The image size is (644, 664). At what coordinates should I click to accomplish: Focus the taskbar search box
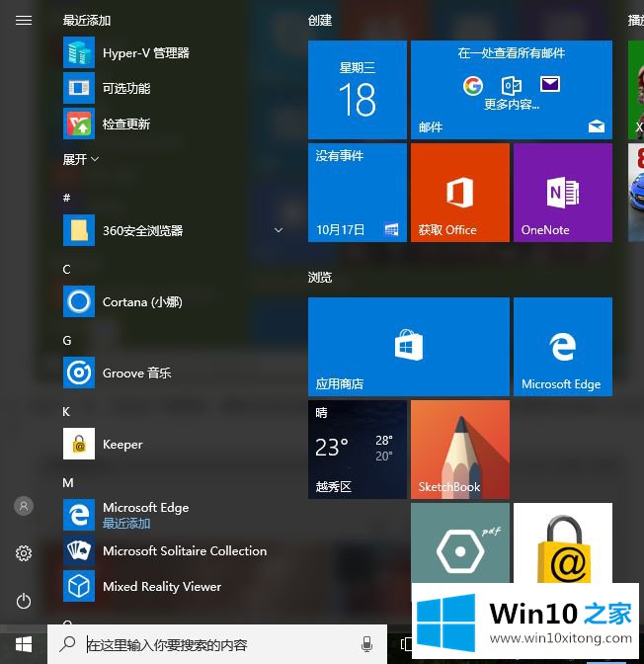click(216, 644)
